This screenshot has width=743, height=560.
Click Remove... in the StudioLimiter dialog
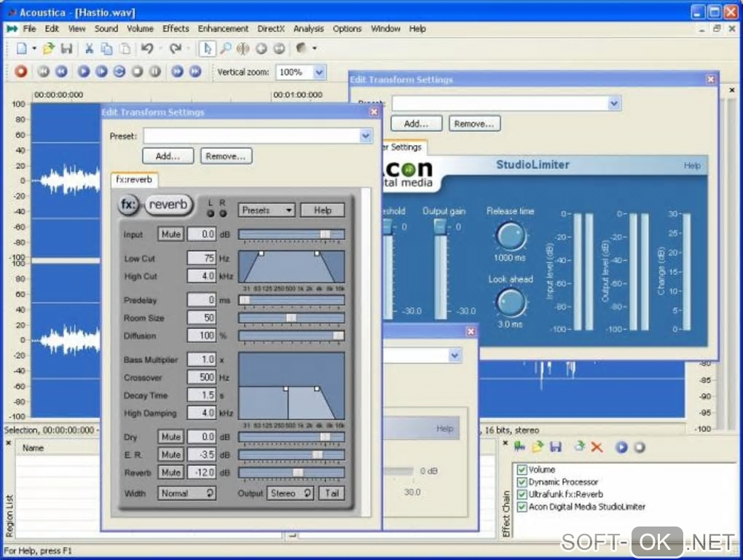point(474,124)
